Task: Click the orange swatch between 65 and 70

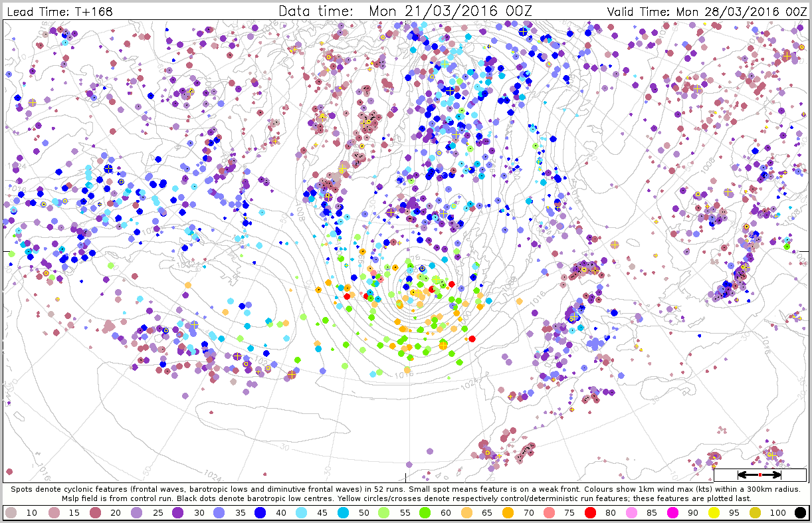Action: [x=509, y=513]
